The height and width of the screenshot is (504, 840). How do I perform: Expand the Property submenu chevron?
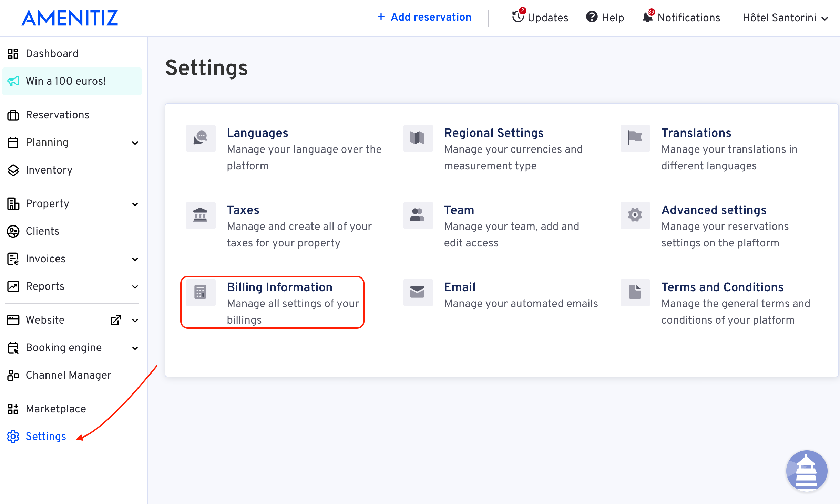135,204
